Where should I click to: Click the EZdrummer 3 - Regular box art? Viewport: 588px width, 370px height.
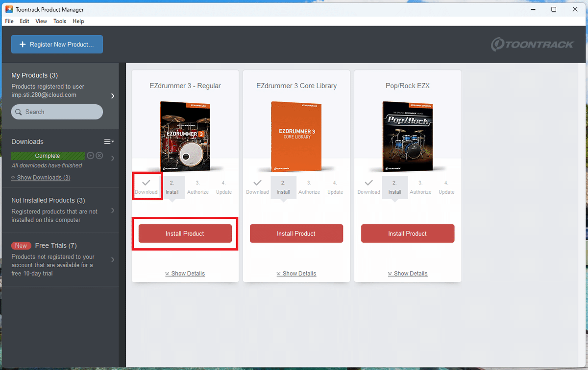(x=185, y=137)
